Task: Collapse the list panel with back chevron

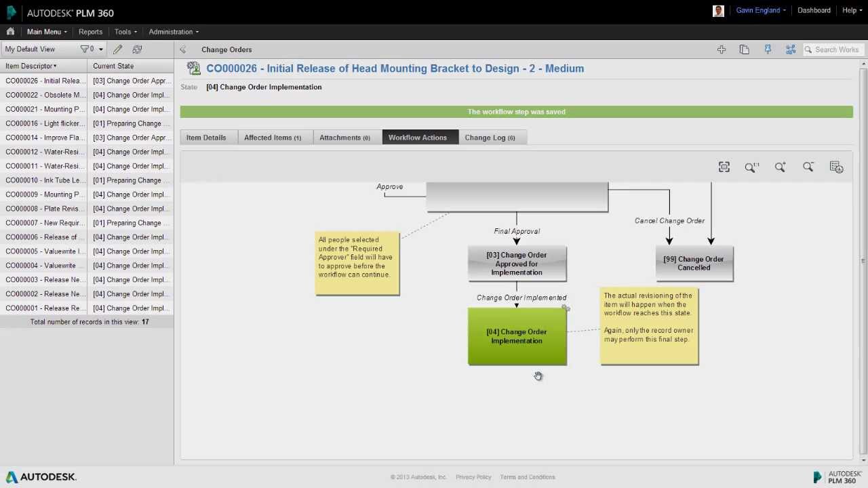Action: coord(182,49)
